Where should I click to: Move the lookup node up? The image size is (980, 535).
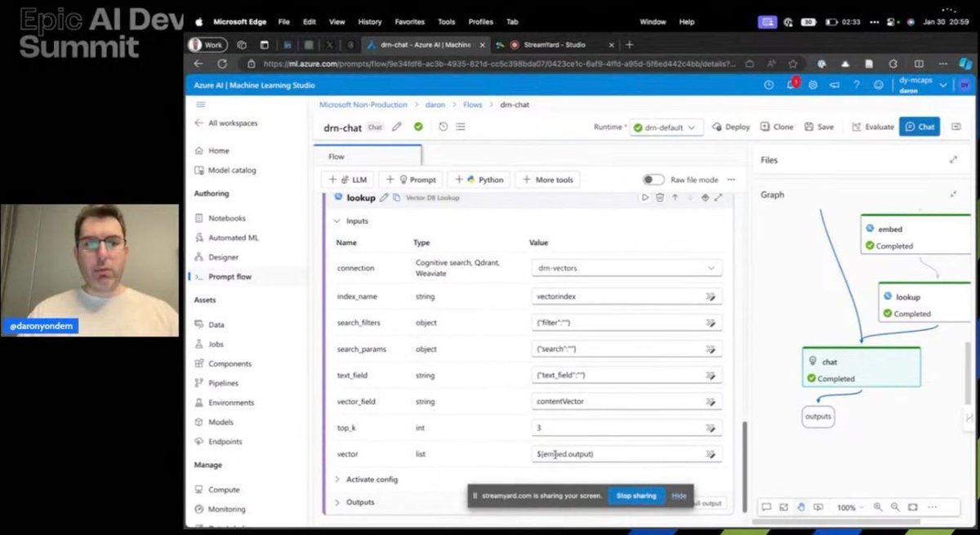(x=675, y=197)
